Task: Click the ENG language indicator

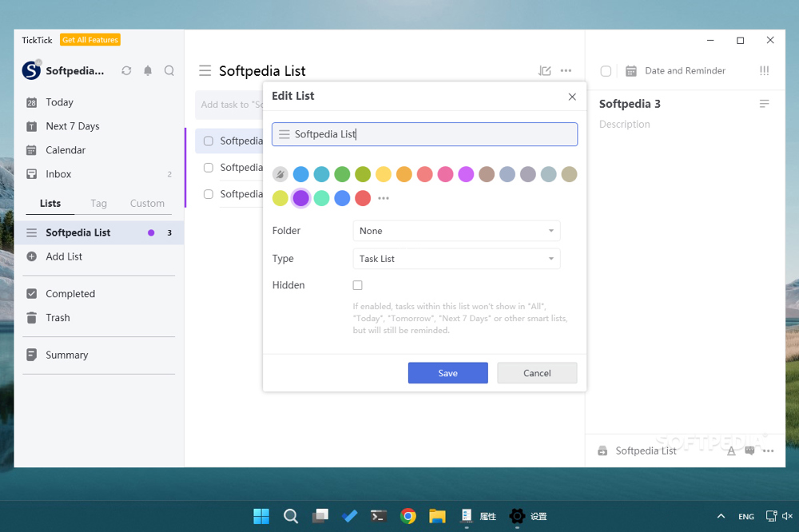Action: (x=746, y=516)
